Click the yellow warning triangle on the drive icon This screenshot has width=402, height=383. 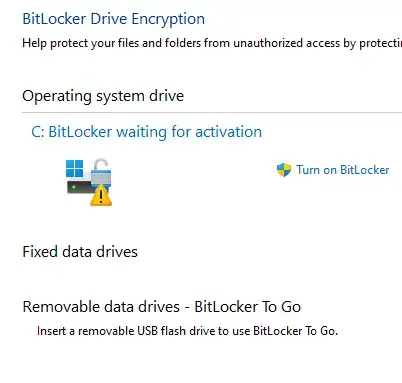[x=101, y=196]
